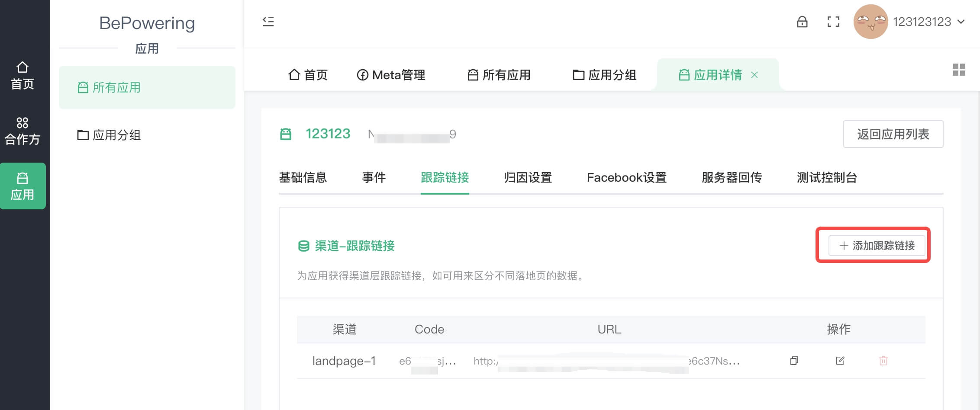Enter fullscreen mode via the fullscreen icon
This screenshot has height=410, width=980.
[833, 22]
